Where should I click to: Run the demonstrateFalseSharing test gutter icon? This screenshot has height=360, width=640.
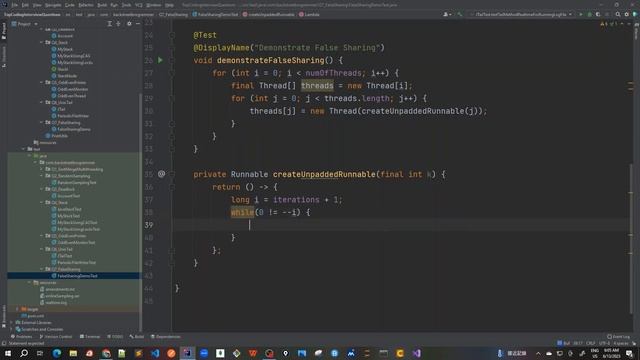160,60
